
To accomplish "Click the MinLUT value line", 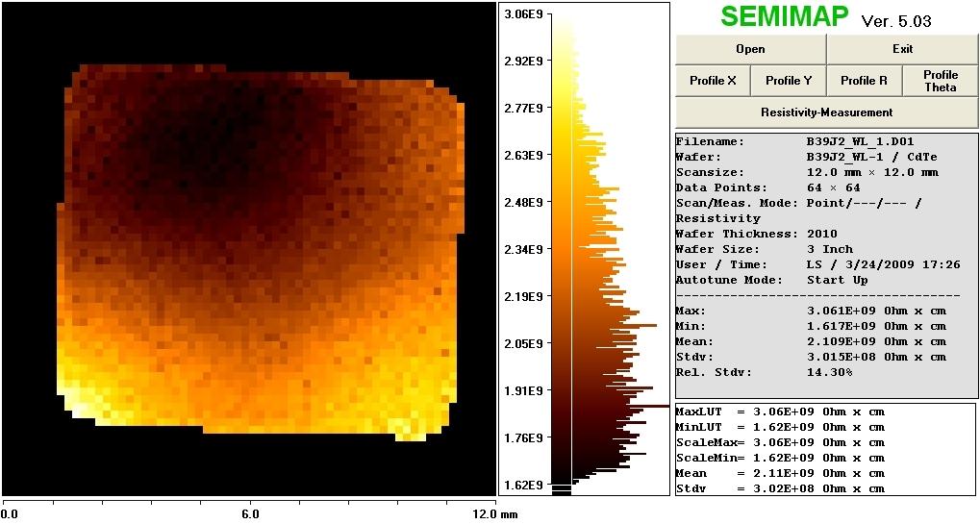I will point(781,427).
